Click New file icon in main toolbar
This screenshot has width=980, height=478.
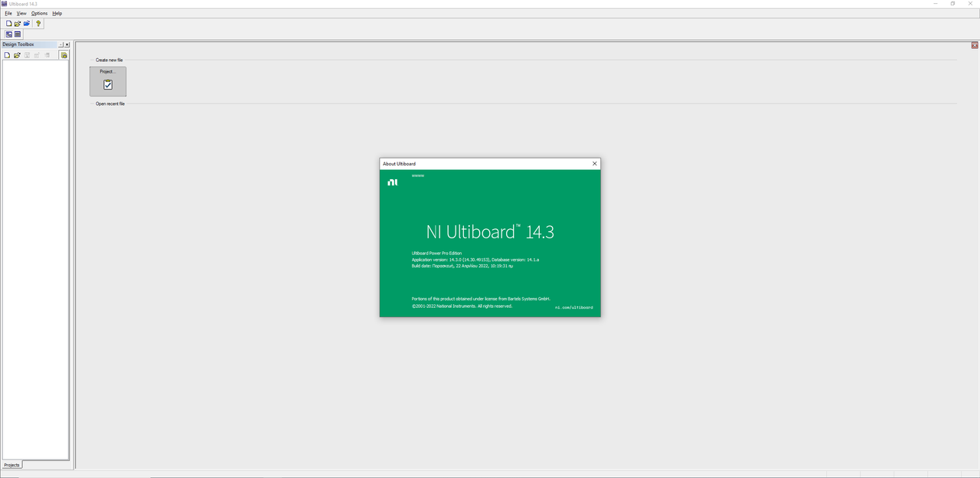9,24
